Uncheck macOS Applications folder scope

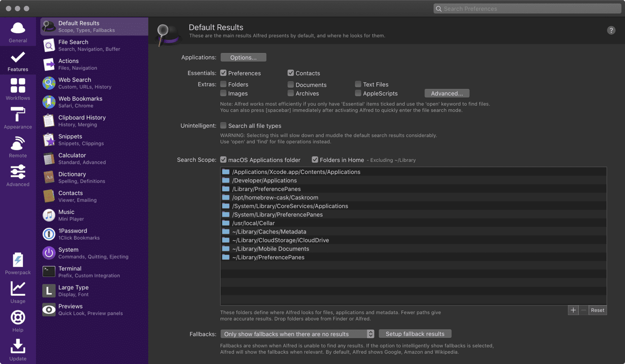[x=223, y=159]
